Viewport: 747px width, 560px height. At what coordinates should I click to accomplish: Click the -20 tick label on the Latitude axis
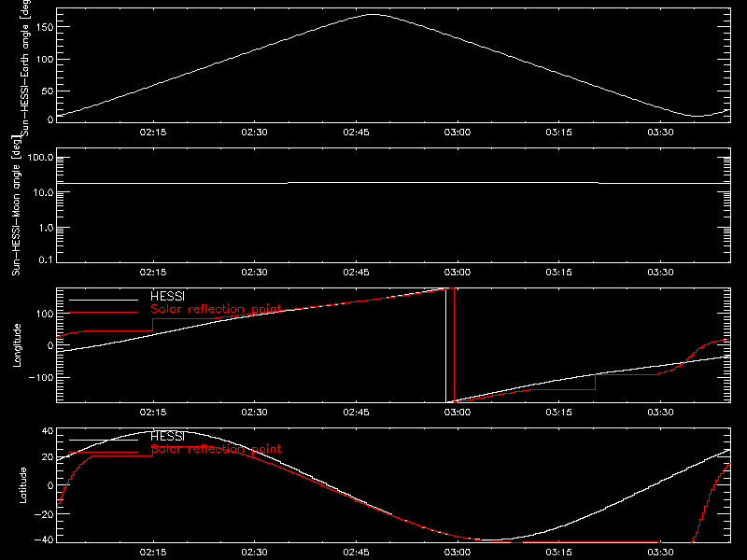[44, 514]
